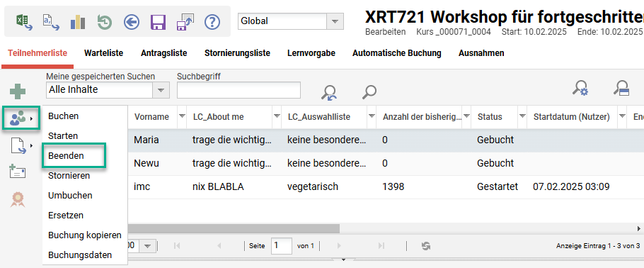Viewport: 644px width, 268px height.
Task: Click the Seite page number field
Action: pos(282,246)
